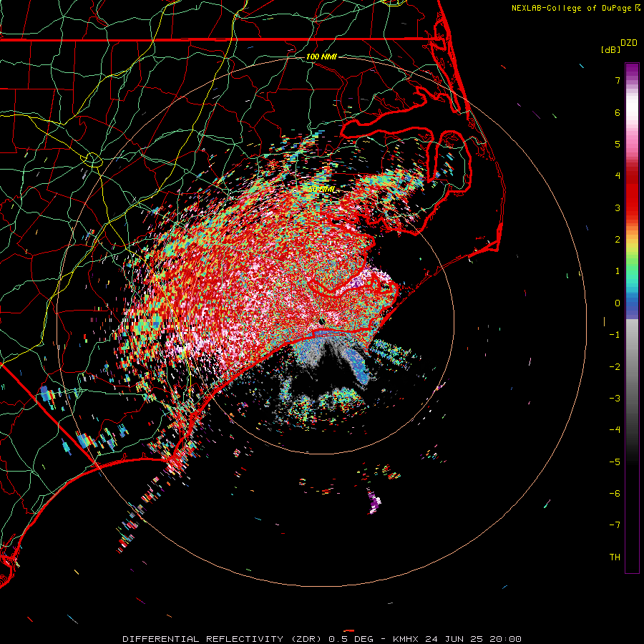Image resolution: width=644 pixels, height=644 pixels.
Task: Click the -5 value on the colorbar scale
Action: (615, 462)
